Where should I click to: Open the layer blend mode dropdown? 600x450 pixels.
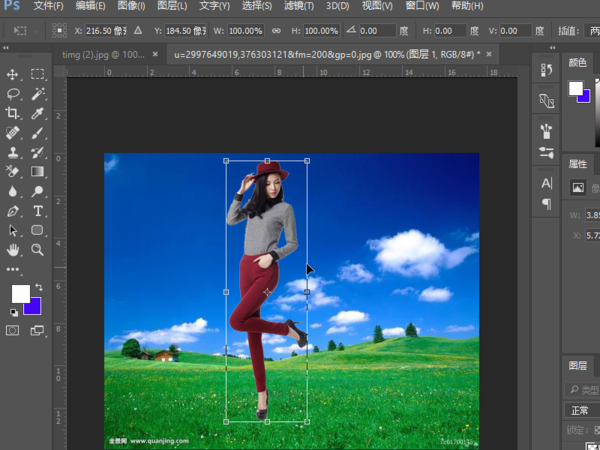(582, 410)
